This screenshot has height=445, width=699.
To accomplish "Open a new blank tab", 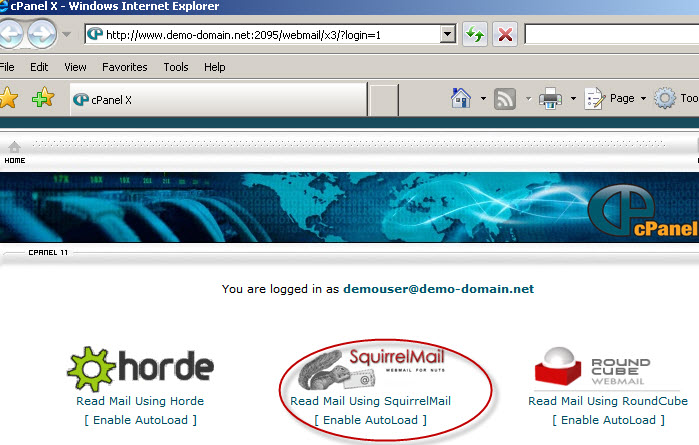I will click(x=384, y=100).
